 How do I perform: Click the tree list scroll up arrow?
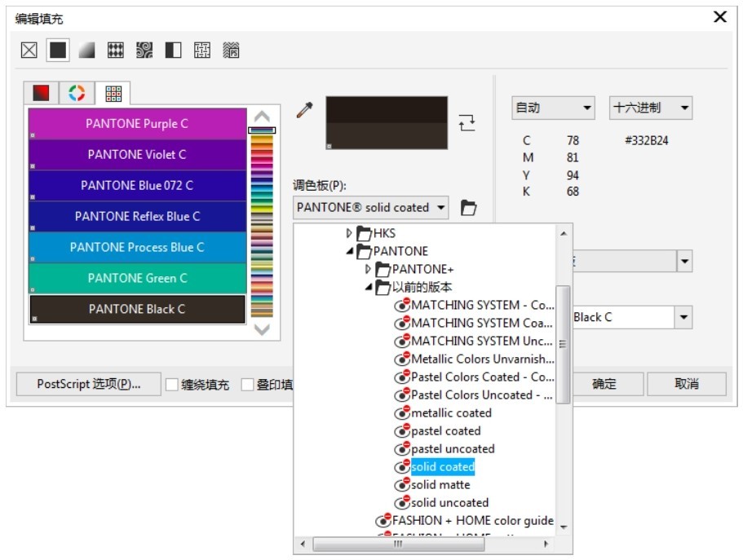coord(564,234)
